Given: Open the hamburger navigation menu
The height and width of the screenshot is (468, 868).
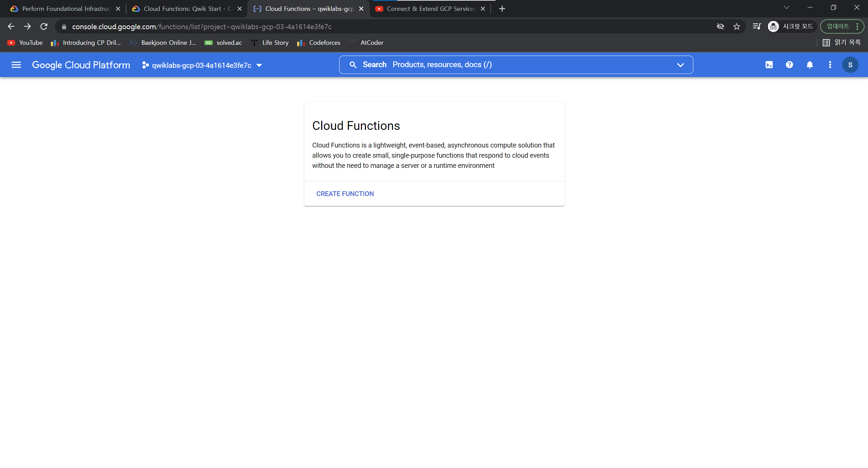Looking at the screenshot, I should (x=16, y=65).
